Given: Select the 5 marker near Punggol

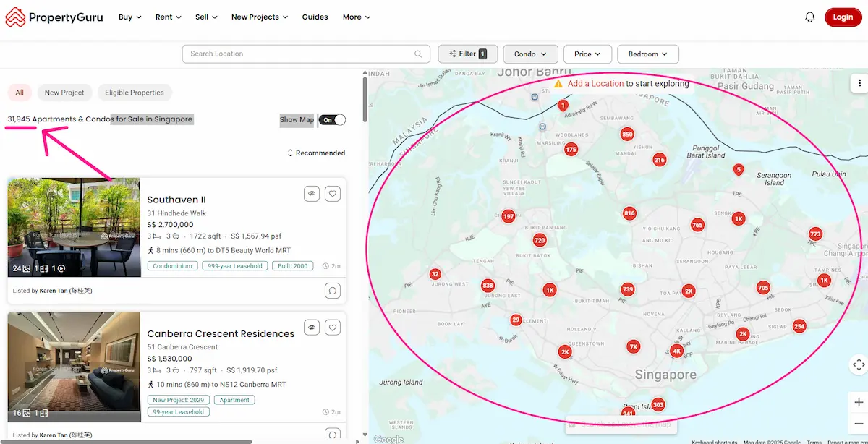Looking at the screenshot, I should [738, 170].
